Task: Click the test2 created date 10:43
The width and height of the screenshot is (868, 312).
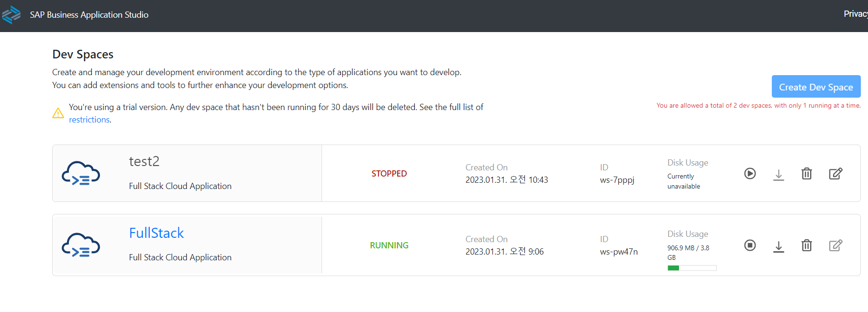Action: 507,180
